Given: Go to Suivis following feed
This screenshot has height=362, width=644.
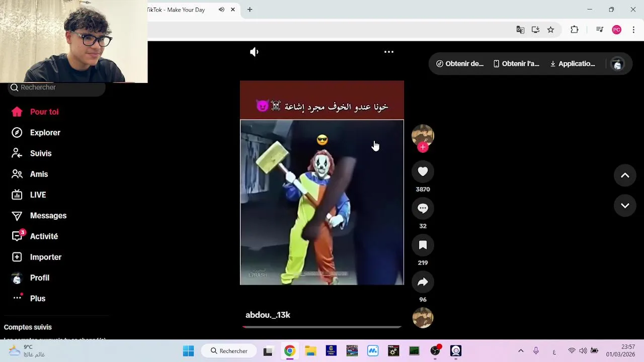Looking at the screenshot, I should pyautogui.click(x=32, y=153).
